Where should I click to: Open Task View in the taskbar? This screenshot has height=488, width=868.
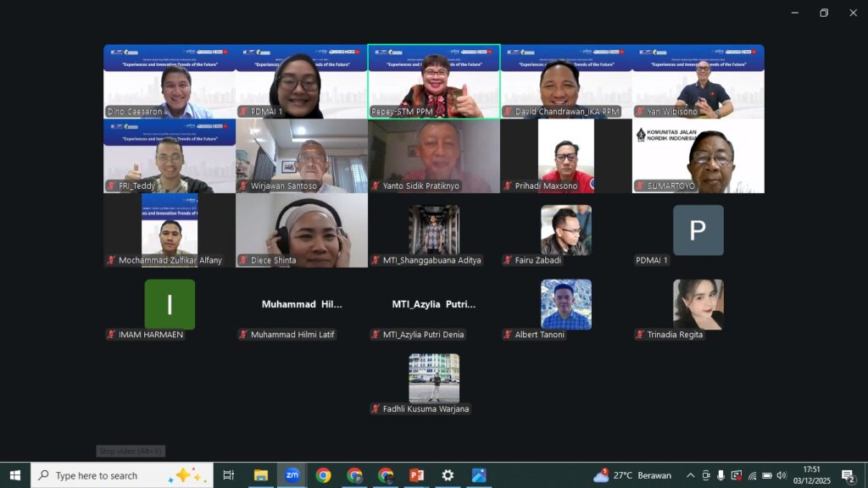(x=228, y=475)
